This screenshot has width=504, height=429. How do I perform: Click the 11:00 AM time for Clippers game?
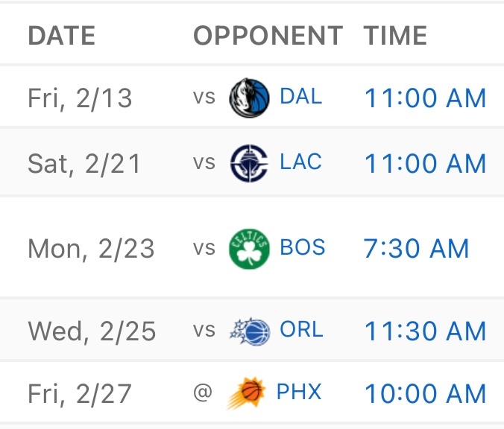(425, 164)
